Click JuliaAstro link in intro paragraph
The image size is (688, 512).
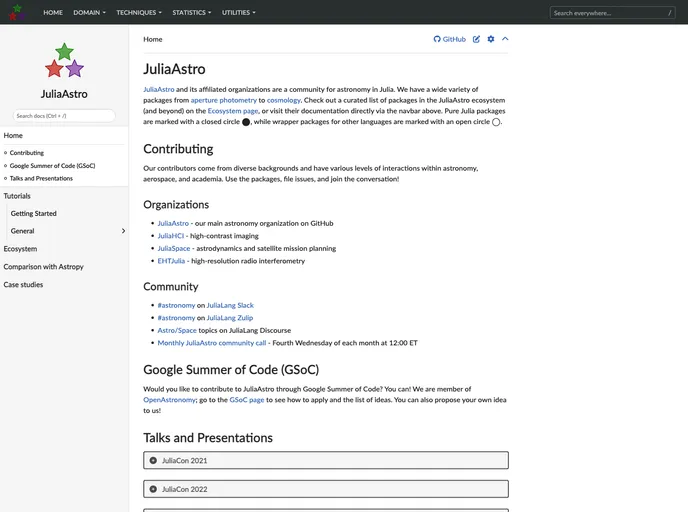(158, 89)
